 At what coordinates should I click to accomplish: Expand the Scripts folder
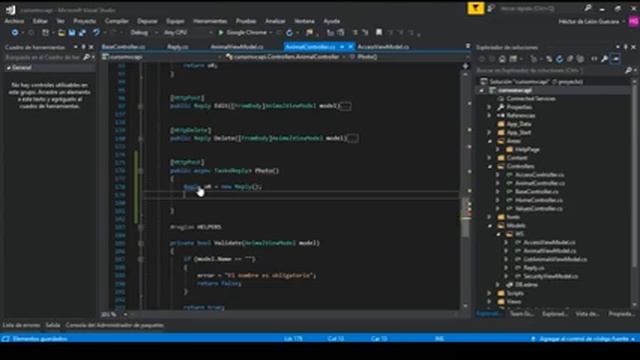[x=489, y=293]
